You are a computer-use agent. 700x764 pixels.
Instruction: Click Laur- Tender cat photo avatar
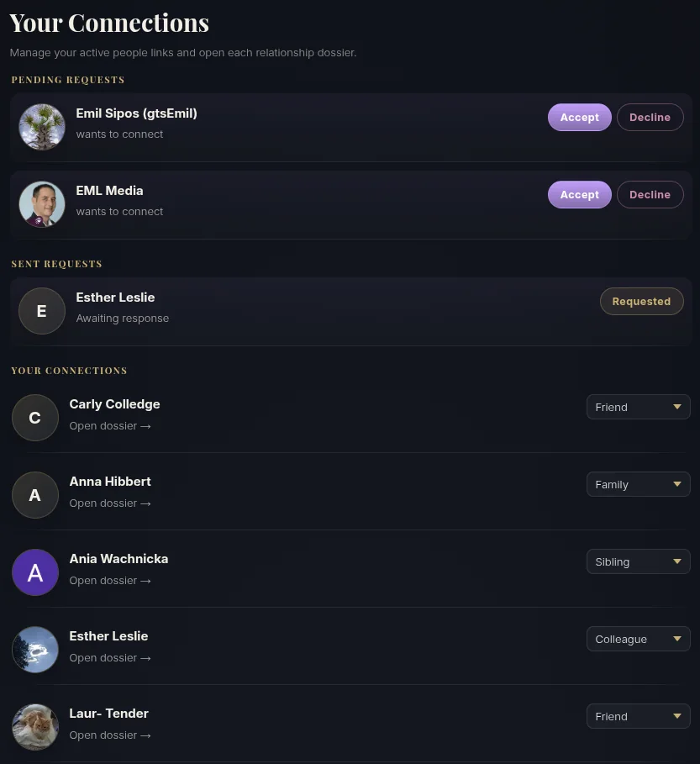tap(35, 727)
